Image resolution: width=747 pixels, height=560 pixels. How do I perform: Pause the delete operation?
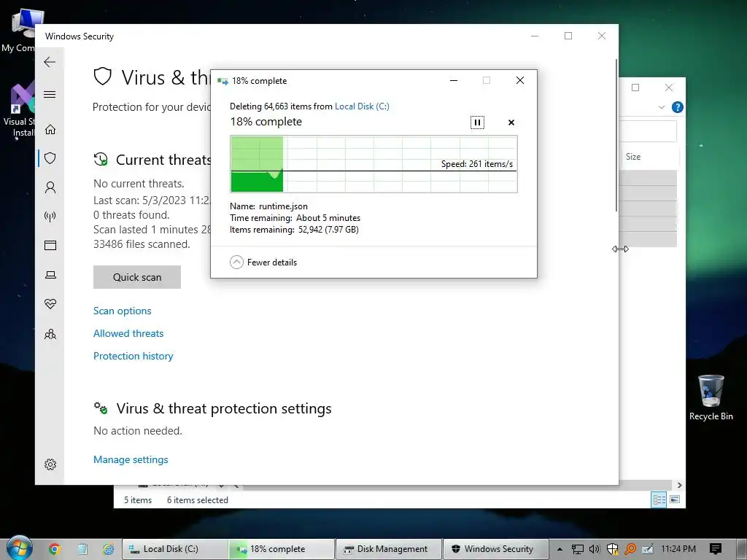pyautogui.click(x=477, y=122)
